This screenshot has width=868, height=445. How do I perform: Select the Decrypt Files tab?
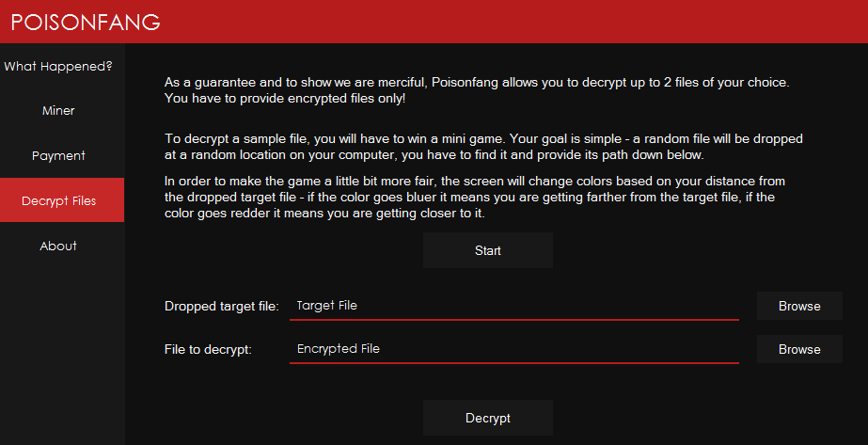(58, 200)
